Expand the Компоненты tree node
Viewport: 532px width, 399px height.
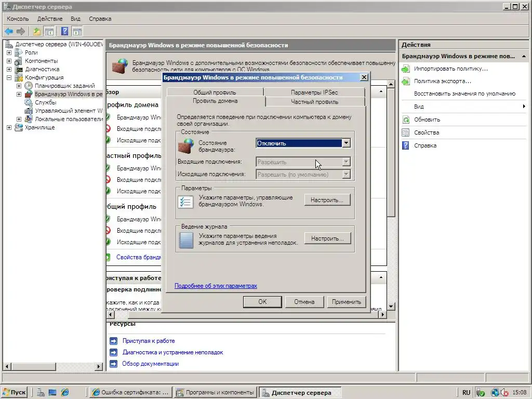pos(9,61)
